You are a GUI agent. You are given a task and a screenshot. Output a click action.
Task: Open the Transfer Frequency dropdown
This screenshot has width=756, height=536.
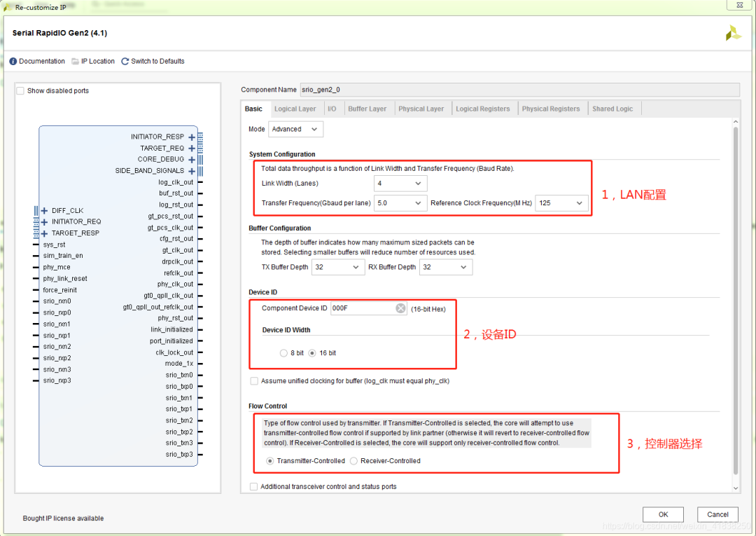pyautogui.click(x=400, y=203)
